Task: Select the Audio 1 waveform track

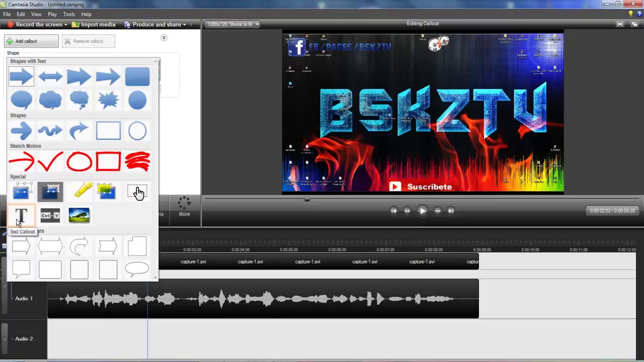Action: 263,299
